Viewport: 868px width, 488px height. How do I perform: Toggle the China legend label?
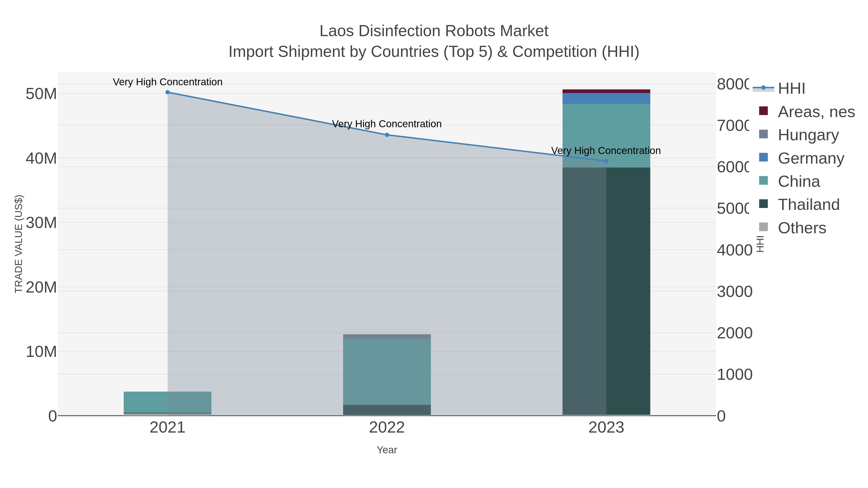tap(799, 181)
